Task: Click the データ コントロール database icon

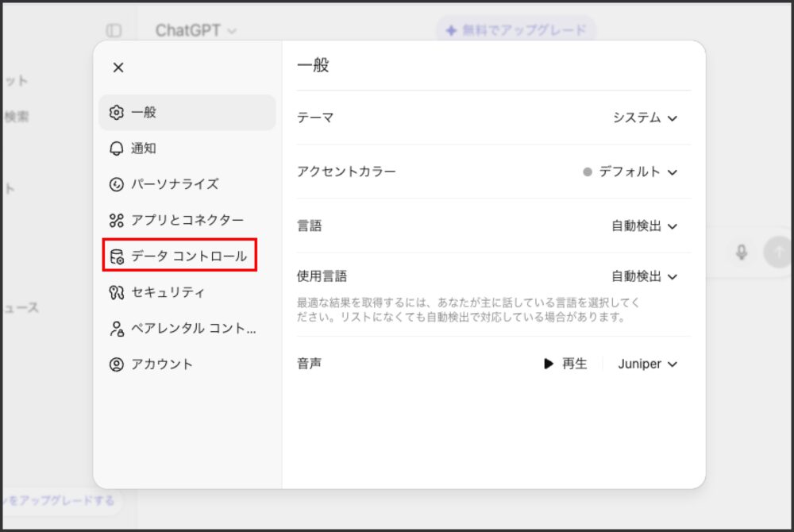Action: 117,256
